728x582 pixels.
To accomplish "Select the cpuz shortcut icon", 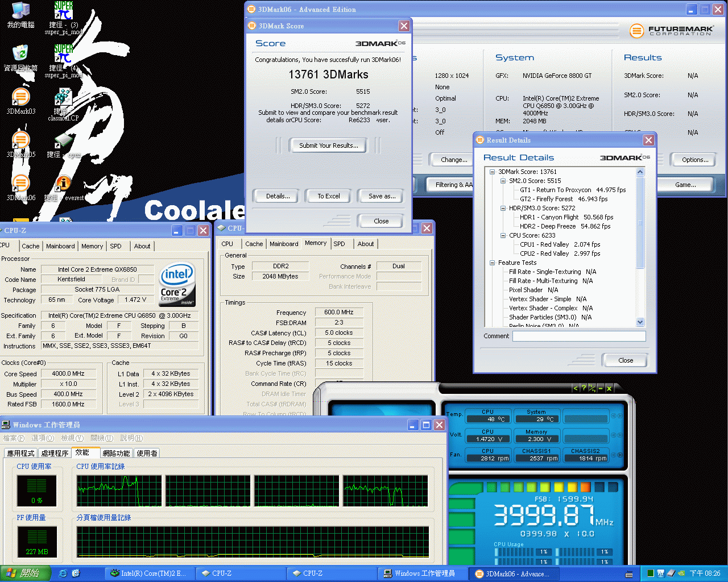I will (x=64, y=146).
